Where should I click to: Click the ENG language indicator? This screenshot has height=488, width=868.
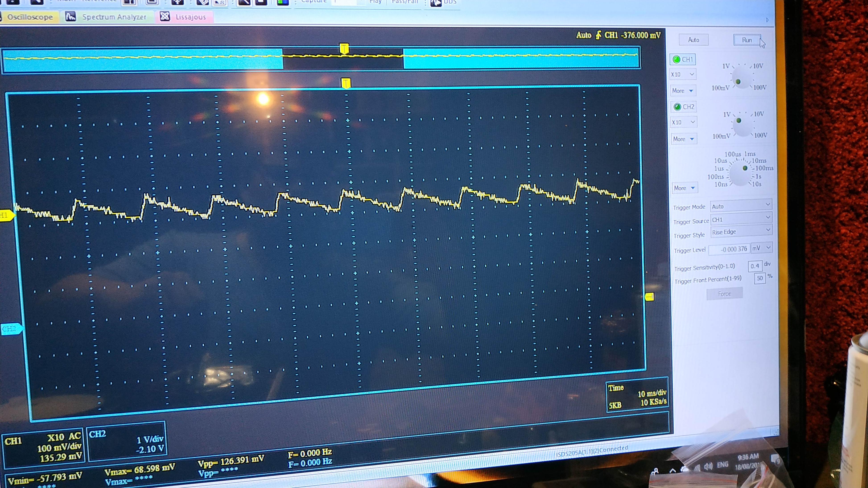click(x=723, y=465)
